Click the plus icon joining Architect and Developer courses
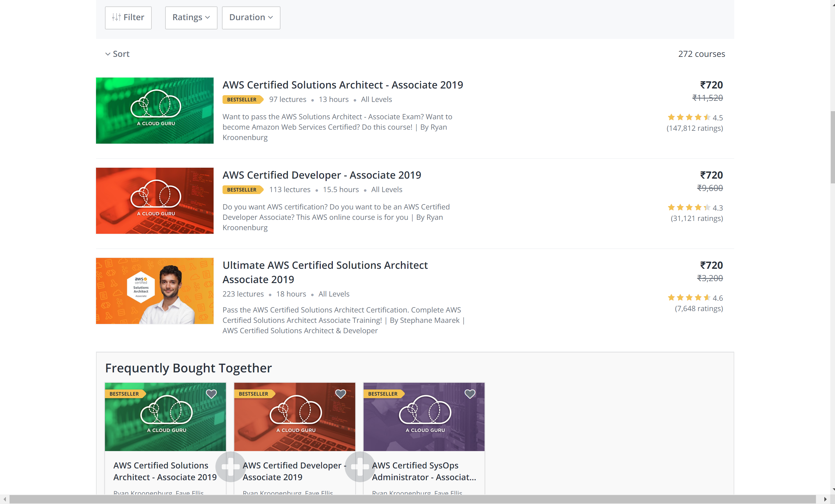The width and height of the screenshot is (835, 504). point(230,467)
